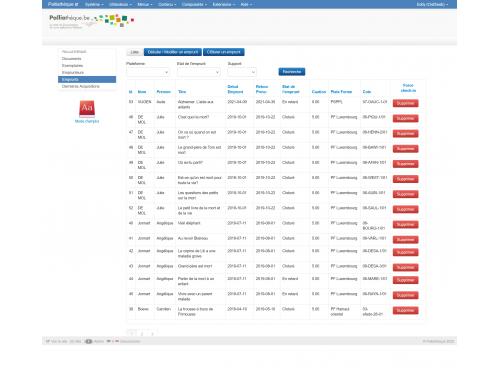Viewport: 500px width, 370px height.
Task: Click Supprimer for Vieil éléphant row
Action: [x=405, y=225]
